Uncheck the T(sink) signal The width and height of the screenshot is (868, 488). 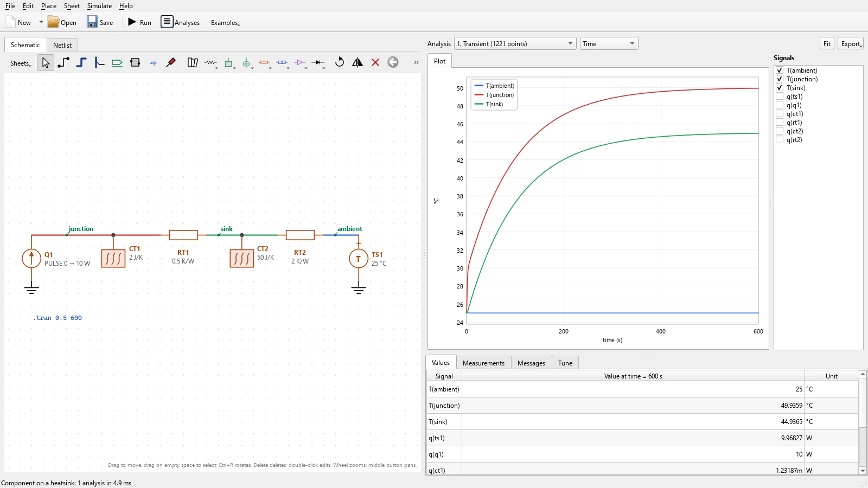[780, 87]
